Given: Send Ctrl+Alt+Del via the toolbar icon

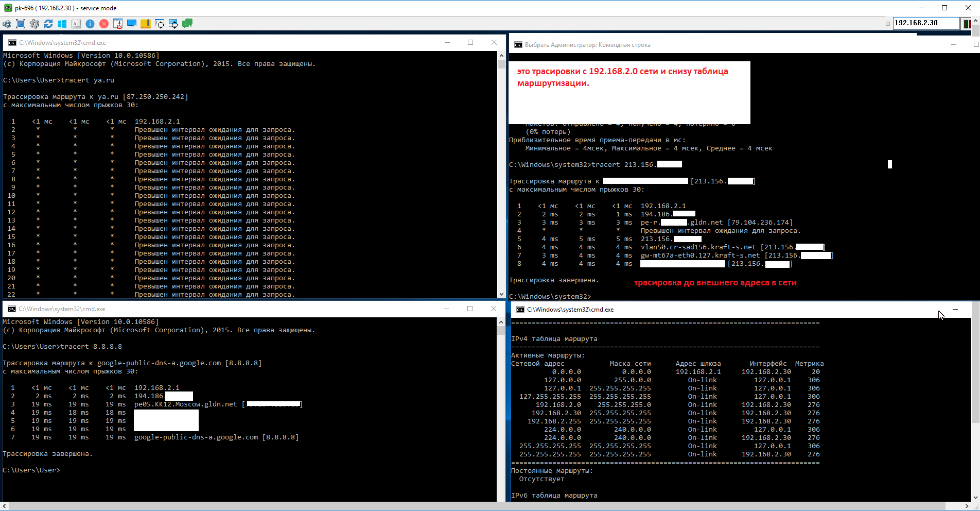Looking at the screenshot, I should pyautogui.click(x=7, y=24).
